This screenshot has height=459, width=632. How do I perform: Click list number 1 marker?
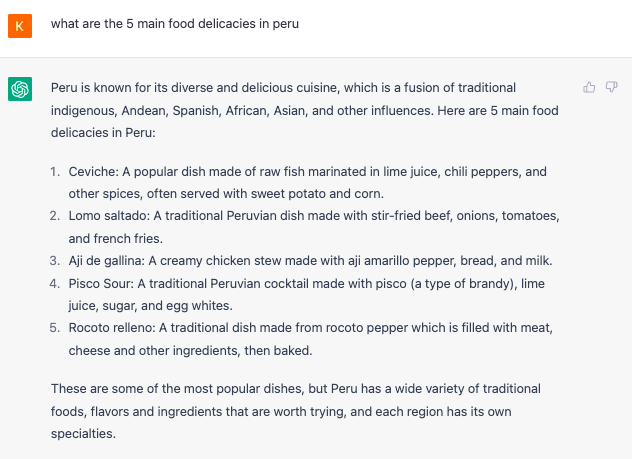pyautogui.click(x=55, y=172)
